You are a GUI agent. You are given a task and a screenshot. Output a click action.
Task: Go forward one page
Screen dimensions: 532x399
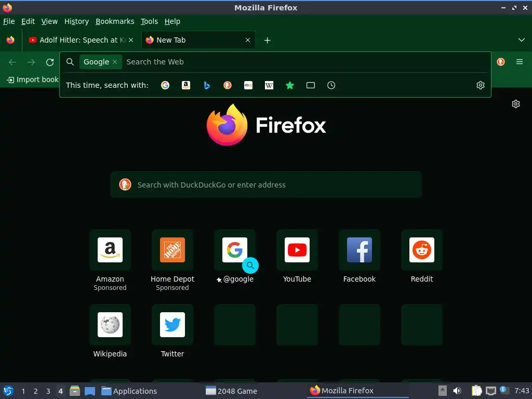pos(31,62)
